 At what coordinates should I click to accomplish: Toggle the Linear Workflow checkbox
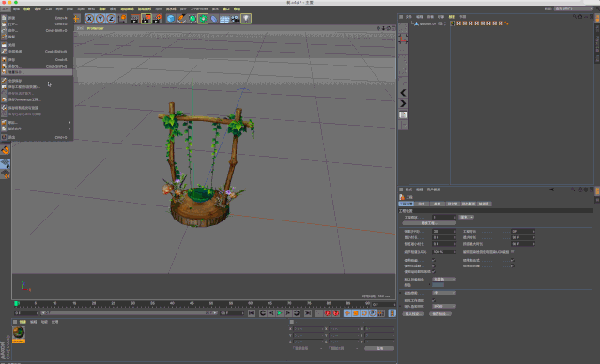point(434,300)
